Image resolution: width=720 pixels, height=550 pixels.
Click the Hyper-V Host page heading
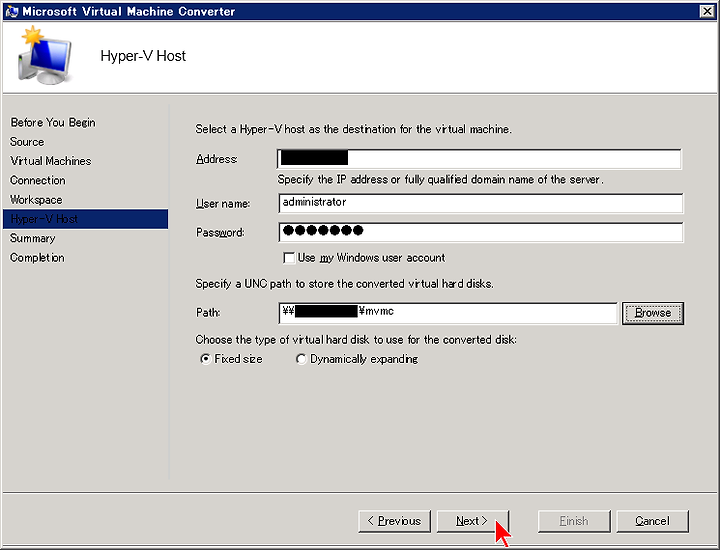coord(143,56)
